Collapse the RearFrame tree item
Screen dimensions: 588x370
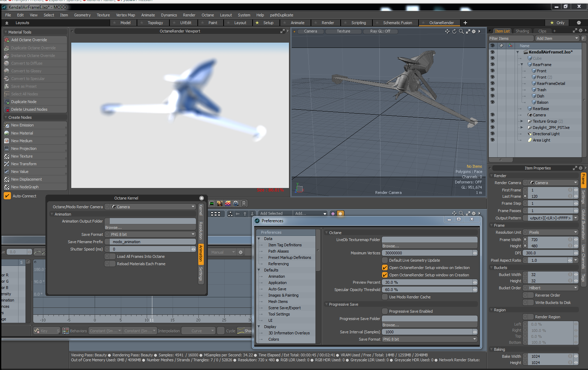(x=522, y=65)
